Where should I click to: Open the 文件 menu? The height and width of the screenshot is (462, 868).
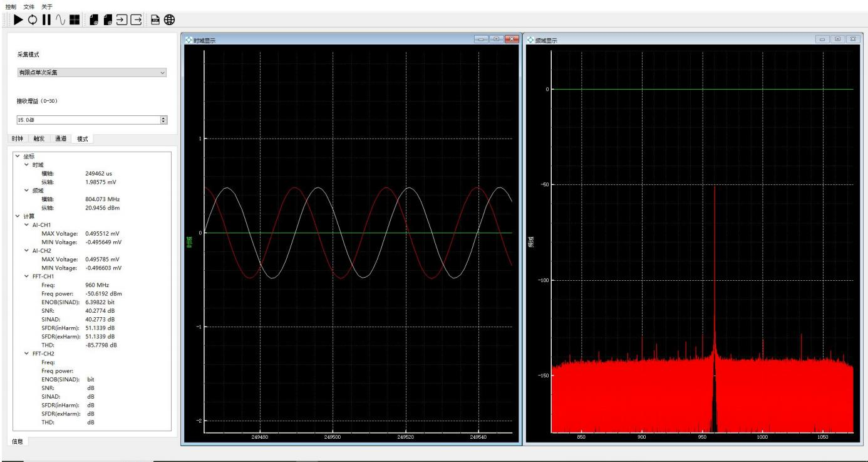[29, 6]
